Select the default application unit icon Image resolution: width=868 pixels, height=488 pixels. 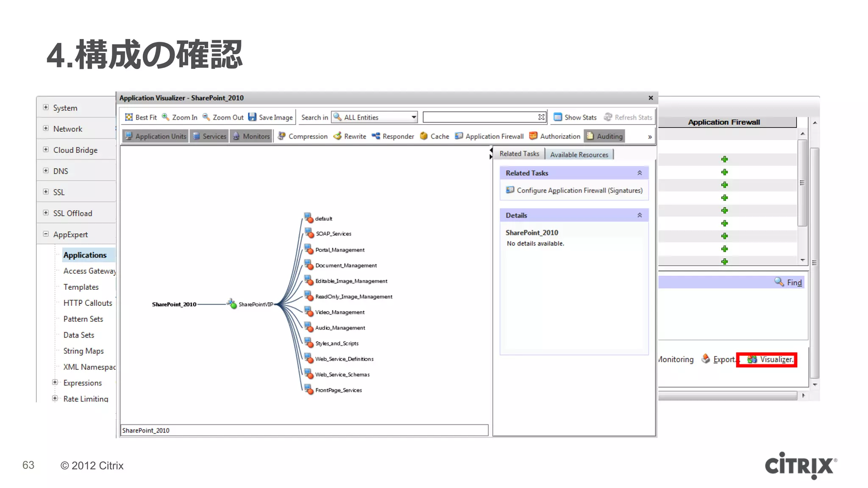309,218
